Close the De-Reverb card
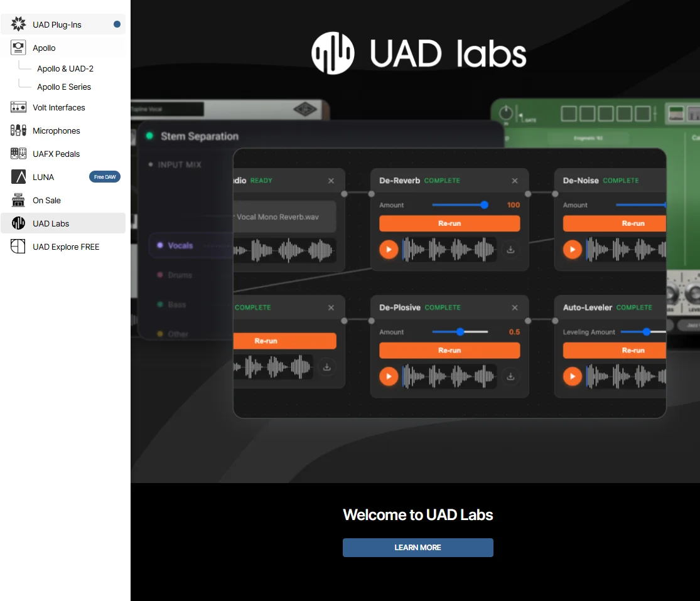Viewport: 700px width, 601px height. pyautogui.click(x=515, y=181)
